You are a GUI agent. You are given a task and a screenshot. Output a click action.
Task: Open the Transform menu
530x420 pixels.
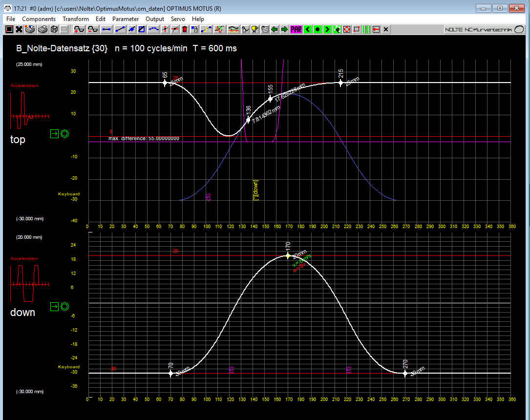pos(76,19)
